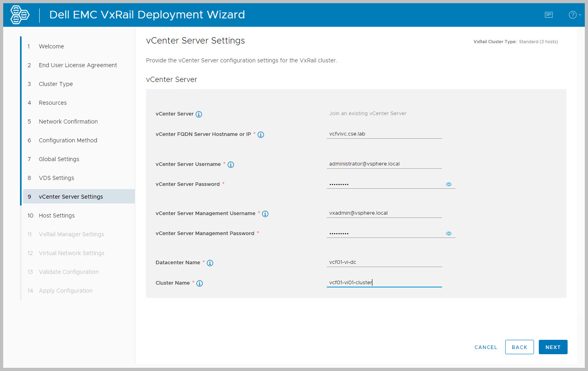This screenshot has height=371, width=588.
Task: Click info icon for vCenter FQDN Hostname
Action: tap(261, 135)
